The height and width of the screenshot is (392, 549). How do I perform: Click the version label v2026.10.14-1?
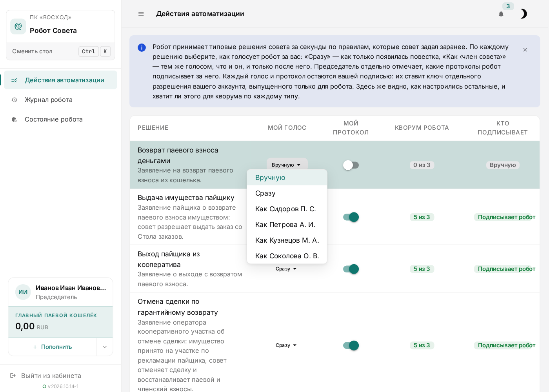coord(63,387)
